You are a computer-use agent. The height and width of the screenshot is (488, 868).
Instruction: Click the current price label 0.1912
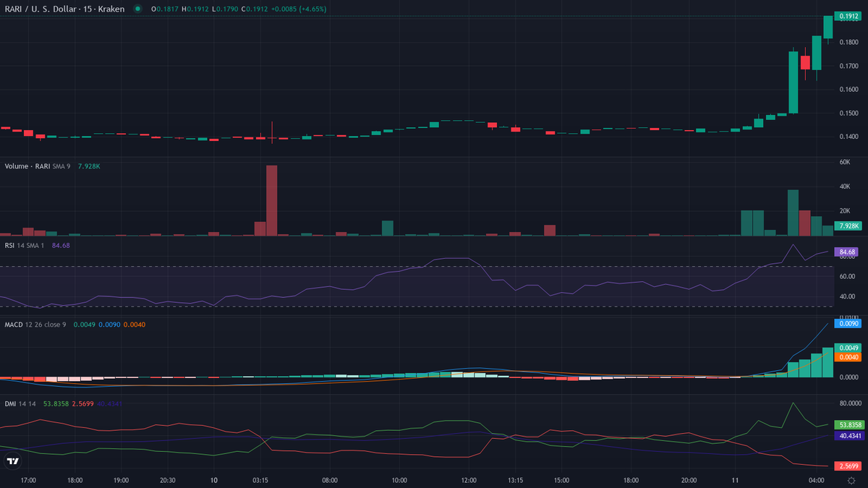pos(848,15)
